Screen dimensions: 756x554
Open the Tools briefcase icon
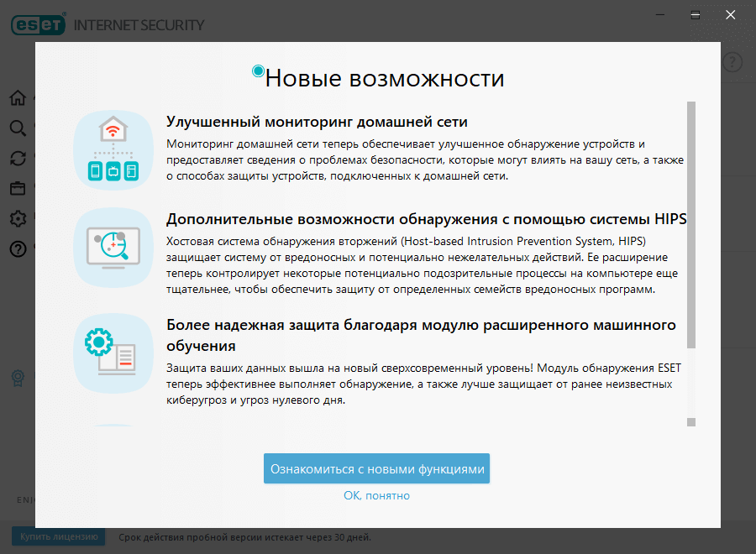17,188
